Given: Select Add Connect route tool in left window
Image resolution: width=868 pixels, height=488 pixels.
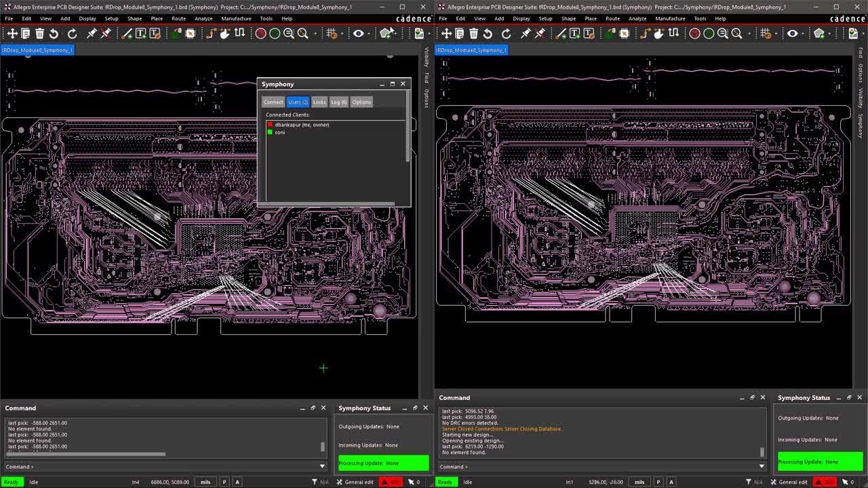Looking at the screenshot, I should 210,33.
